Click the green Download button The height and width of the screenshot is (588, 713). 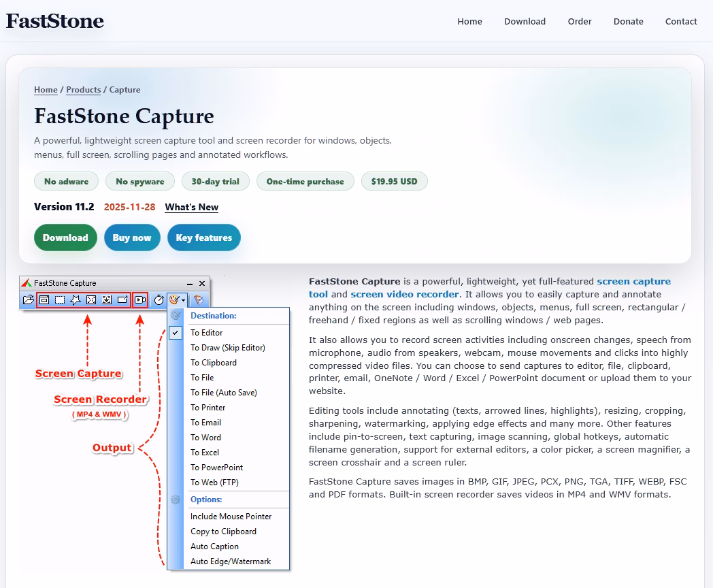[x=65, y=238]
